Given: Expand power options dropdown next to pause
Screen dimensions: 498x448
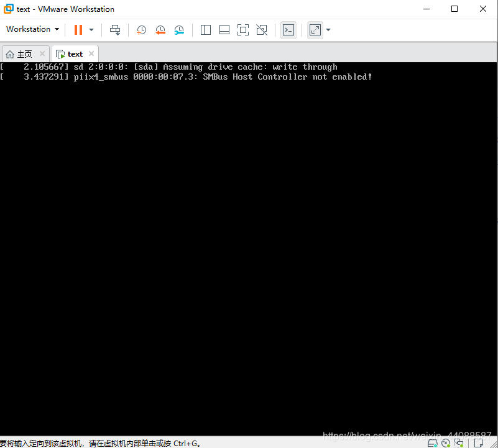Looking at the screenshot, I should pos(91,30).
